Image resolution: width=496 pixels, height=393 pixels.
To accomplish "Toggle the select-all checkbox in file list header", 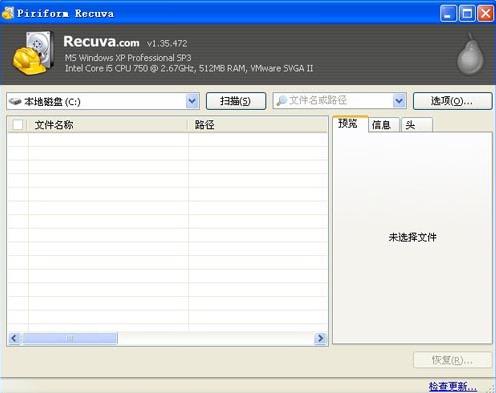I will [x=17, y=125].
